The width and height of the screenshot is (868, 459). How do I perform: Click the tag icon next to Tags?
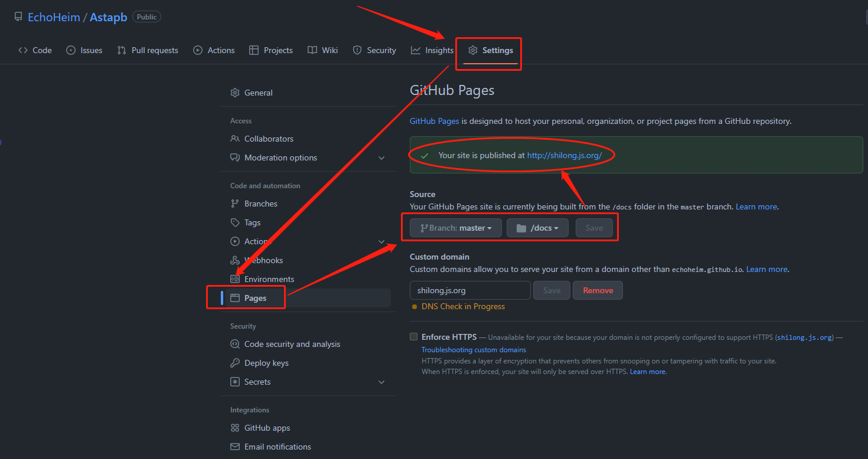point(235,222)
